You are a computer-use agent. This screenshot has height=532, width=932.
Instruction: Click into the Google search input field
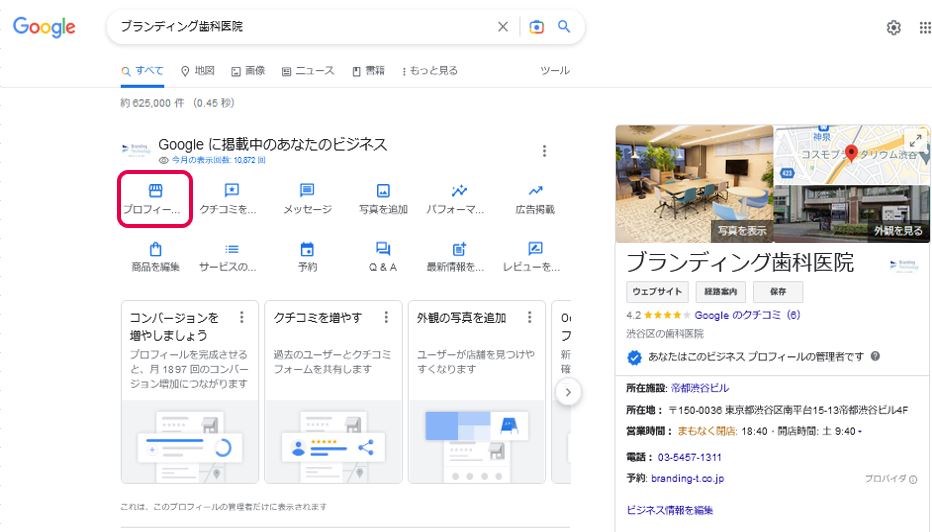coord(303,27)
